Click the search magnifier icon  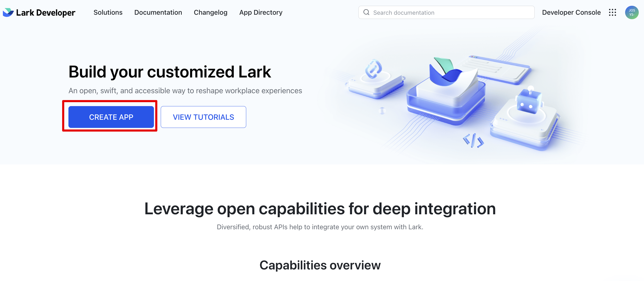(366, 12)
